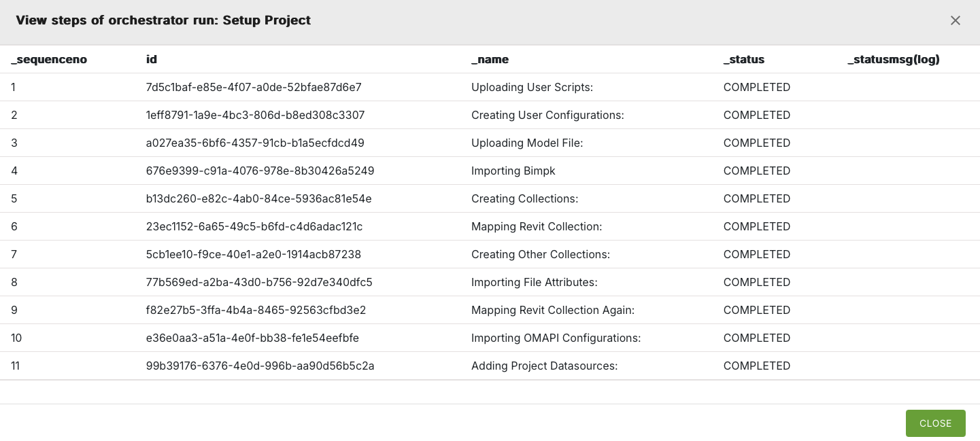Close the dialog using the X icon
The height and width of the screenshot is (441, 980).
tap(956, 20)
